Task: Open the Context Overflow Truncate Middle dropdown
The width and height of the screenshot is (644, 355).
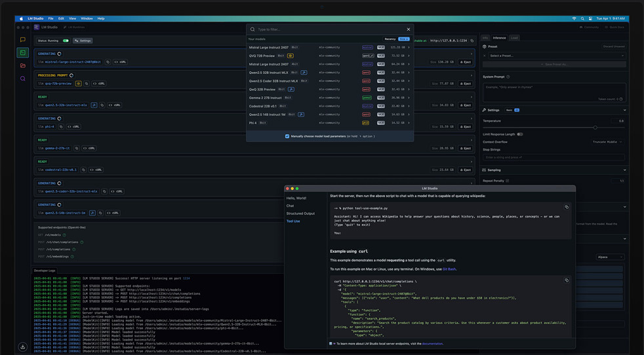Action: [x=608, y=141]
